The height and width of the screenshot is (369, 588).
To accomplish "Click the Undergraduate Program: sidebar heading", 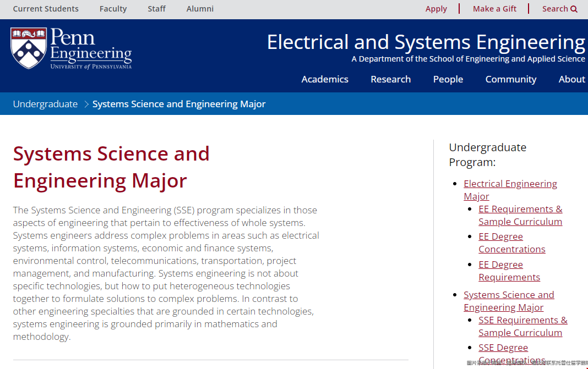I will point(487,155).
